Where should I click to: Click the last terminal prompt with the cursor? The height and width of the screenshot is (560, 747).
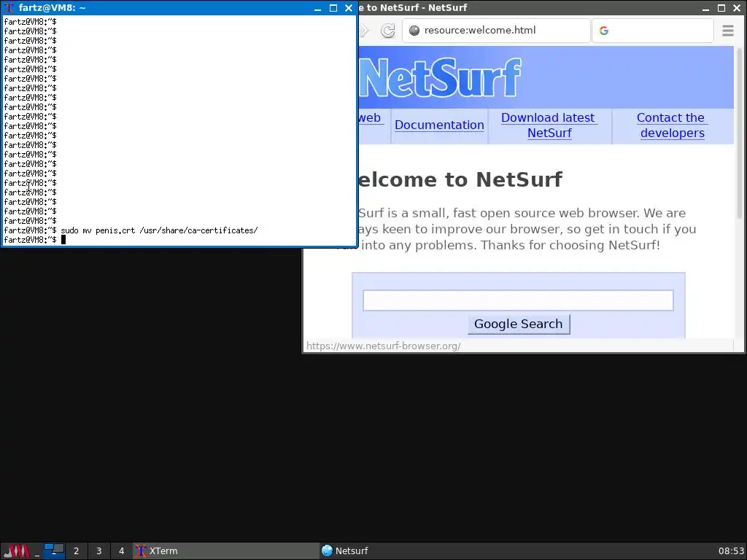click(34, 240)
